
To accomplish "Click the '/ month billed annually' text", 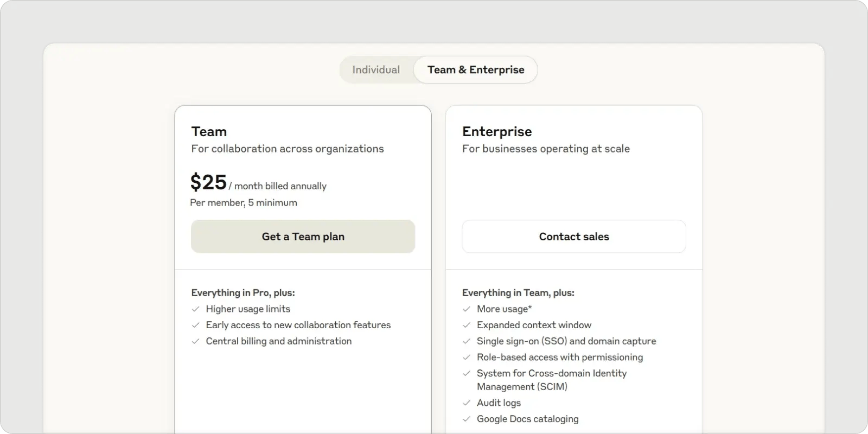I will coord(278,186).
